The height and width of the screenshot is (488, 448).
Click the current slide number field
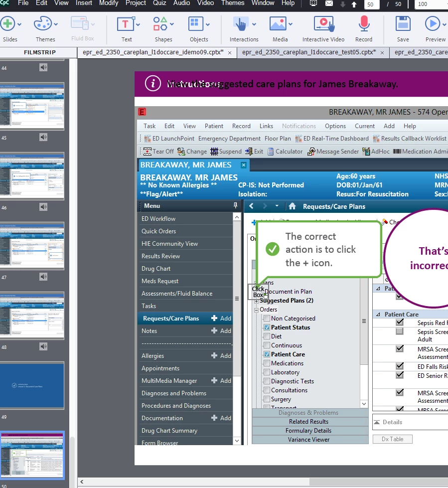(371, 4)
